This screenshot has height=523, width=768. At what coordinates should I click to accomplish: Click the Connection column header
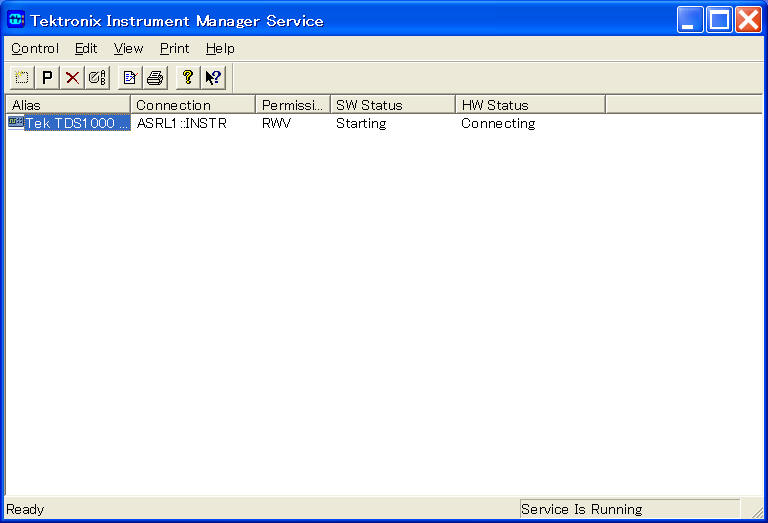point(193,105)
